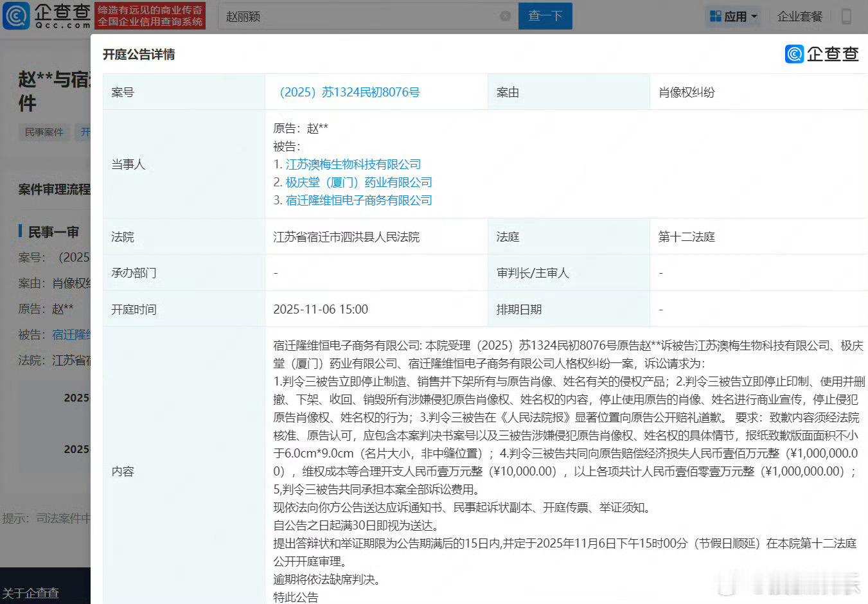Click the 开庭公告详情 dialog title
This screenshot has width=868, height=604.
coord(139,54)
